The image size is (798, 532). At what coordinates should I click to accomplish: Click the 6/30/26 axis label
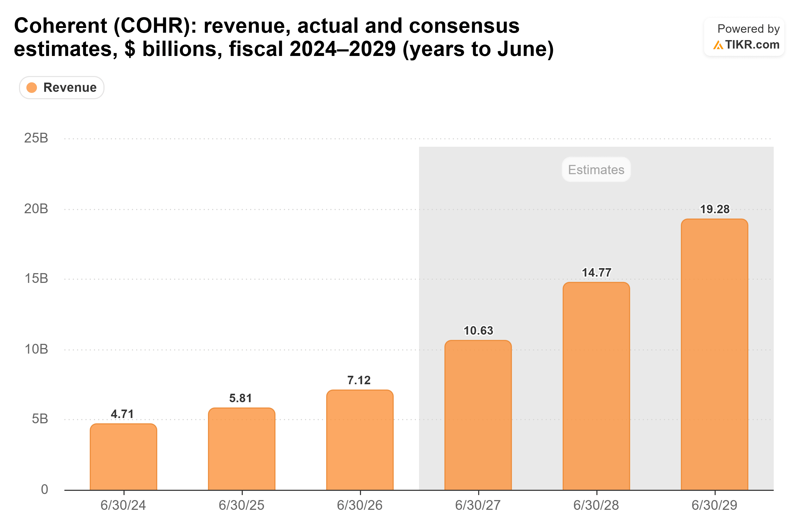click(x=360, y=505)
